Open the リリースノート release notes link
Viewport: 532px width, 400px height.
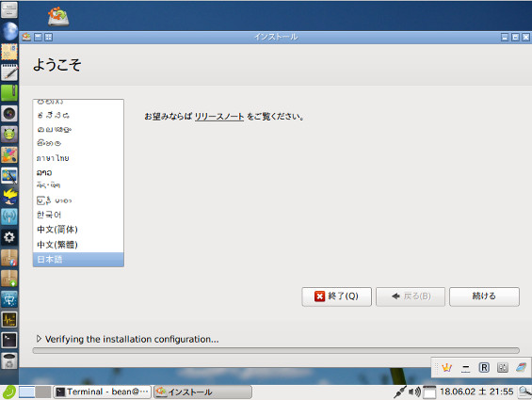(x=219, y=117)
